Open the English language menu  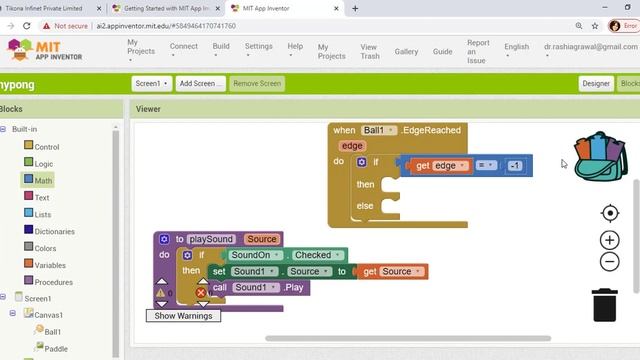[x=516, y=50]
